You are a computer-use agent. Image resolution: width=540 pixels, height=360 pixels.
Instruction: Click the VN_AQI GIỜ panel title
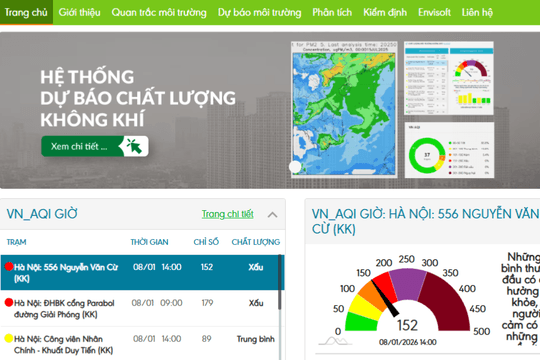[42, 214]
